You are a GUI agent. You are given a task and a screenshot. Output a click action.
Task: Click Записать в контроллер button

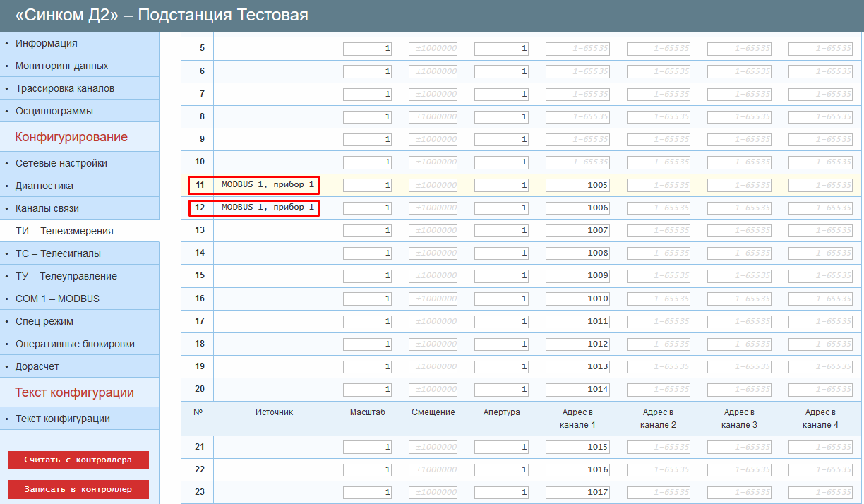click(78, 489)
